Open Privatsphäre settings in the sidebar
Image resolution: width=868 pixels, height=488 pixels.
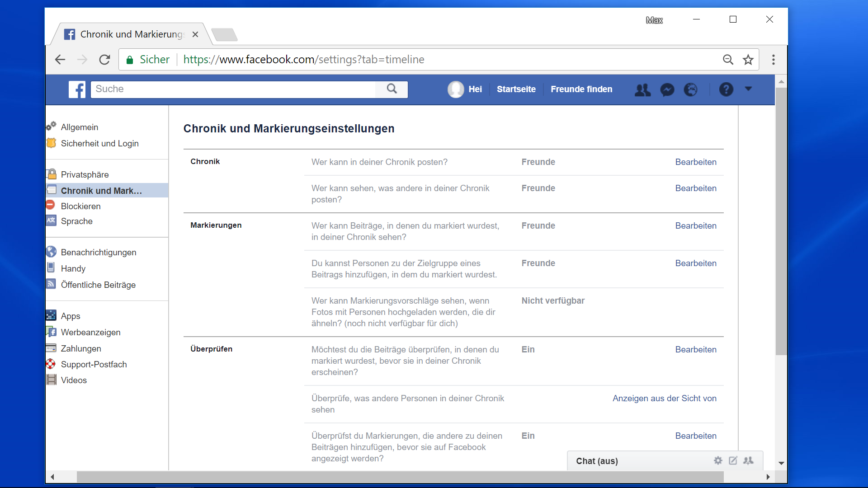click(85, 174)
